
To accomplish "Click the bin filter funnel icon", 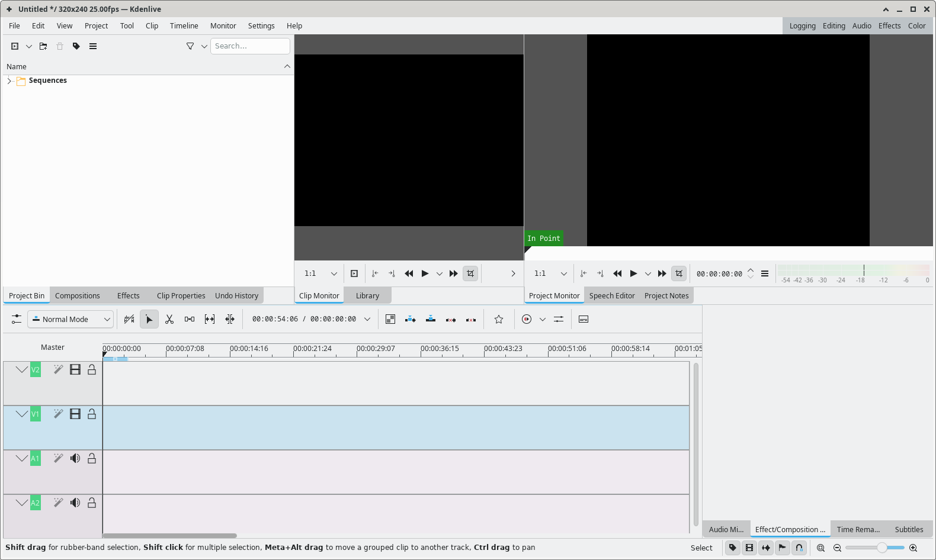I will [190, 46].
